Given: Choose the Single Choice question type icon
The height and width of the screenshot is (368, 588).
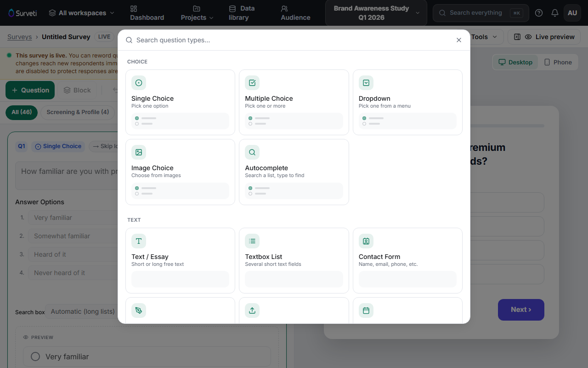Looking at the screenshot, I should [x=139, y=83].
